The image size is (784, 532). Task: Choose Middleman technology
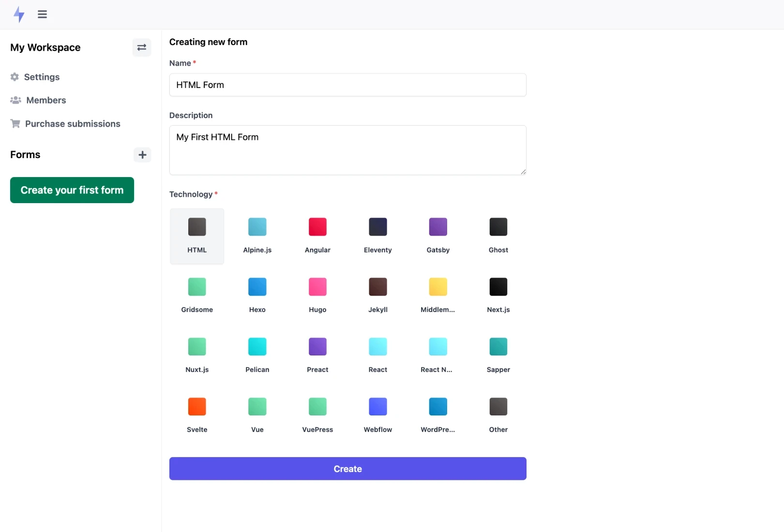(438, 296)
